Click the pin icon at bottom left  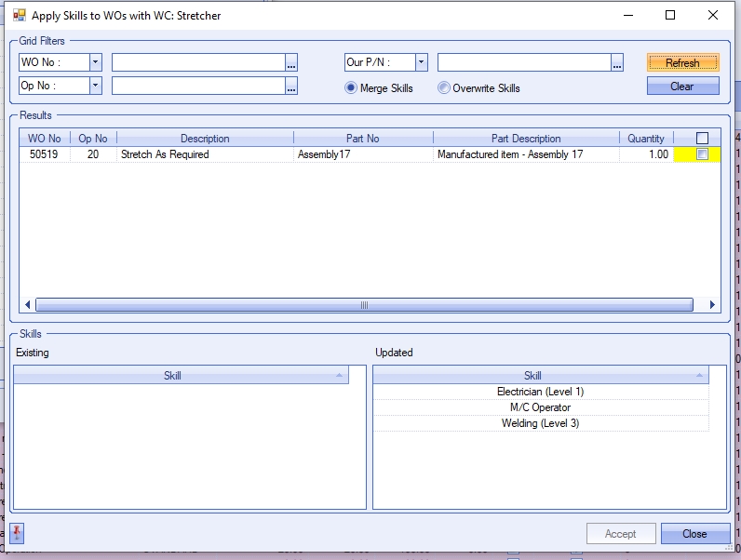[18, 533]
